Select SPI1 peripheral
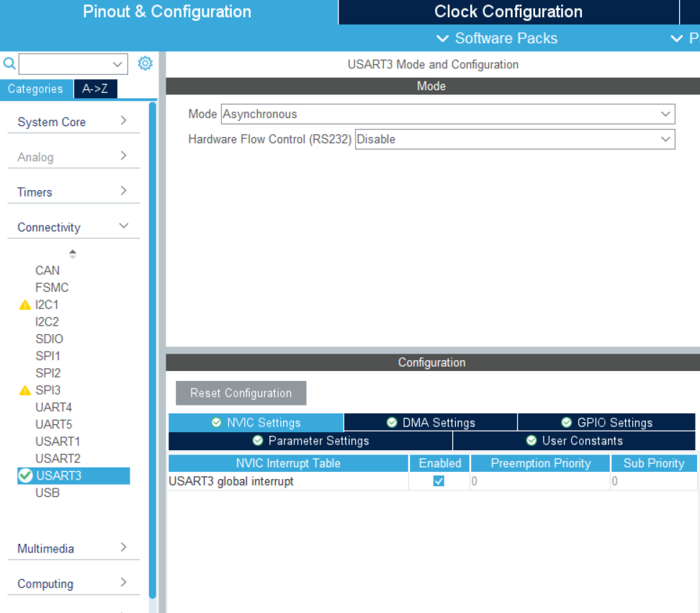The height and width of the screenshot is (613, 700). tap(48, 356)
